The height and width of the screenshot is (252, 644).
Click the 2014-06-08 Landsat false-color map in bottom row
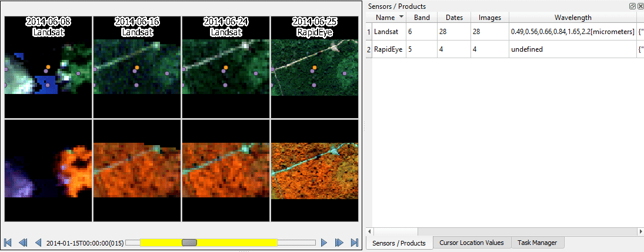(x=48, y=170)
